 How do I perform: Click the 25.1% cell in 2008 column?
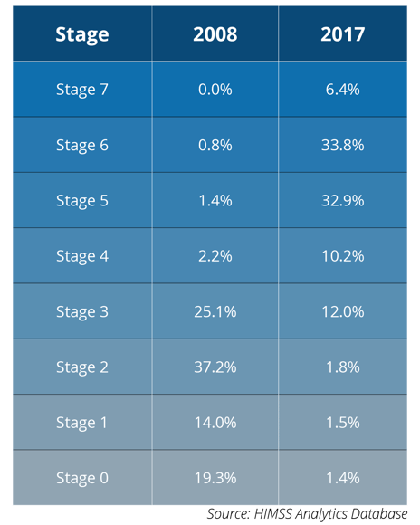pyautogui.click(x=215, y=311)
